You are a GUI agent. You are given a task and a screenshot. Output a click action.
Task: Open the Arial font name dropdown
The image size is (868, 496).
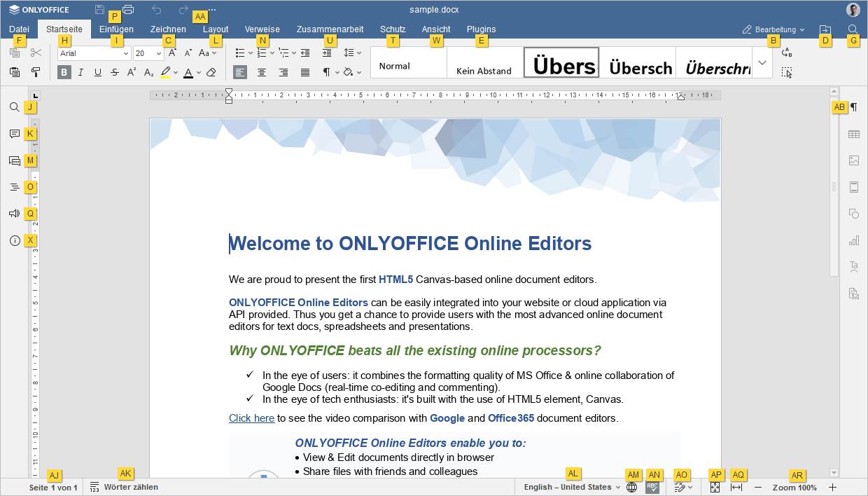point(94,53)
